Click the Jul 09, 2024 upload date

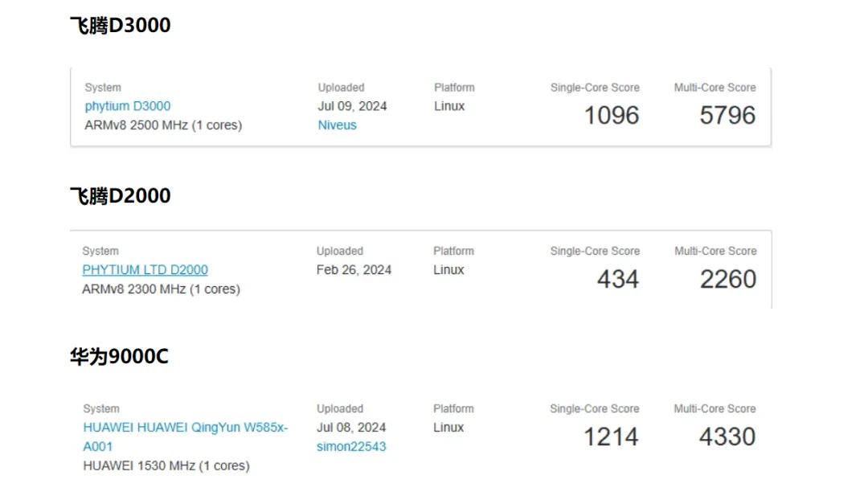click(x=352, y=106)
